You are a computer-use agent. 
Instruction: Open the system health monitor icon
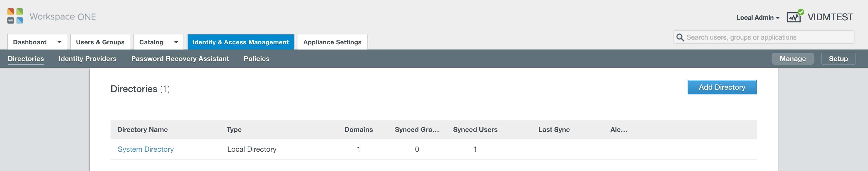[x=794, y=16]
